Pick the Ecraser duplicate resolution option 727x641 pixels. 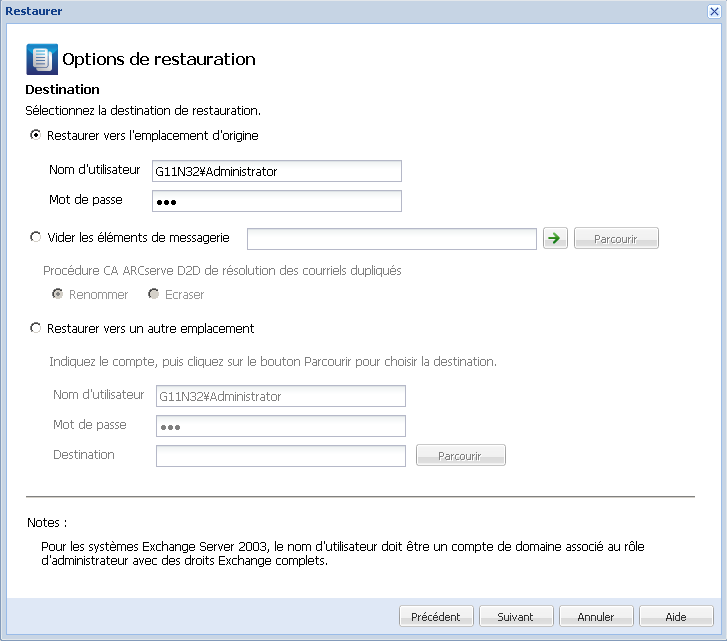point(154,294)
